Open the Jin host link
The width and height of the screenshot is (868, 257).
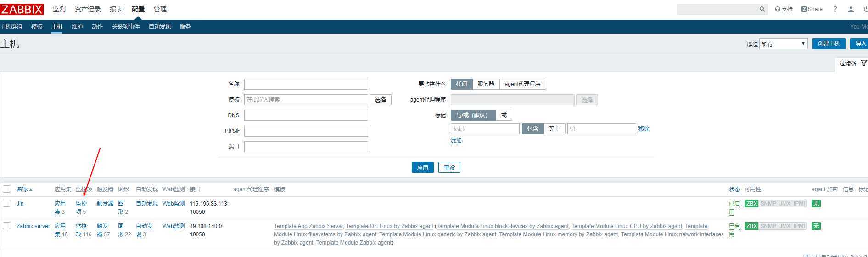click(20, 204)
